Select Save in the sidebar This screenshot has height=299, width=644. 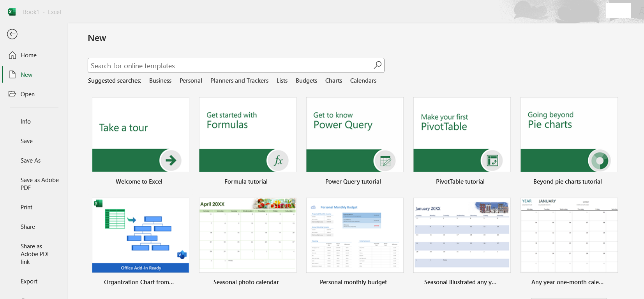click(x=26, y=141)
